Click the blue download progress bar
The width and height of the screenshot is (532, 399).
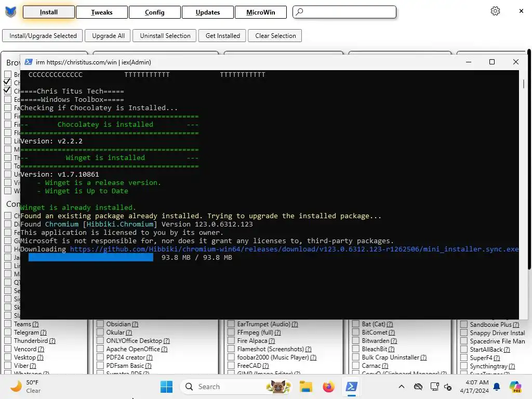[x=90, y=258]
